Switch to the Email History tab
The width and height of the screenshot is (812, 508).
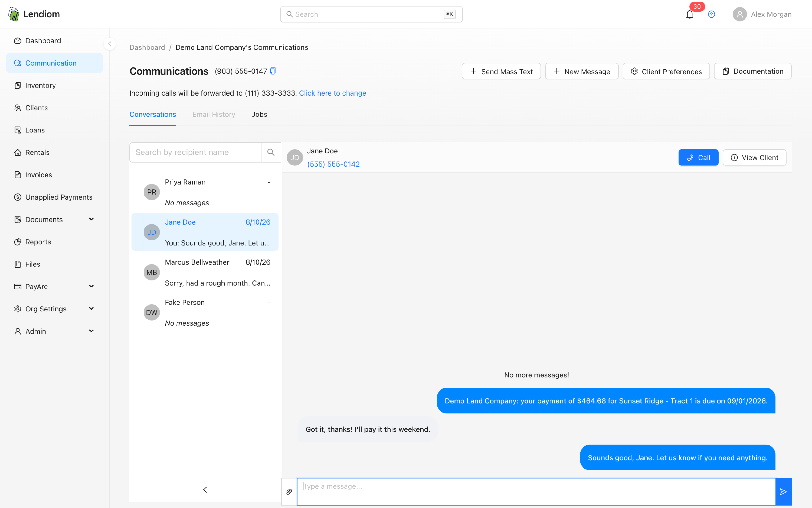[214, 115]
